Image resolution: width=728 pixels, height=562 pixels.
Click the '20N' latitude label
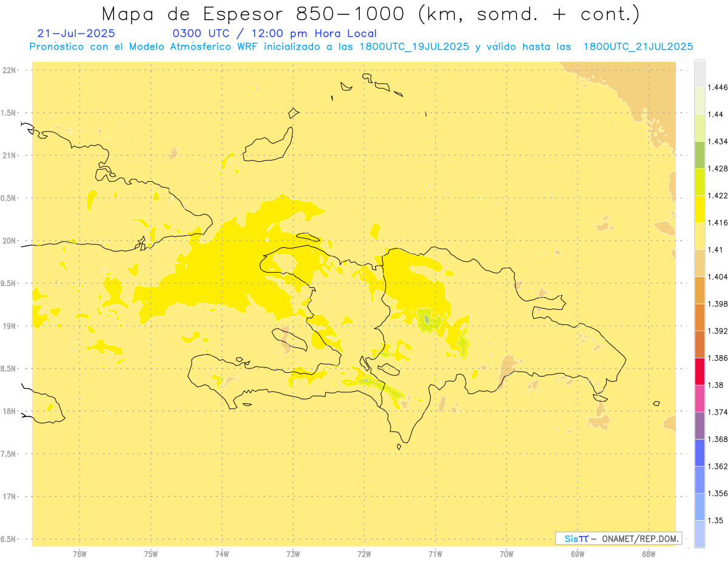click(9, 241)
